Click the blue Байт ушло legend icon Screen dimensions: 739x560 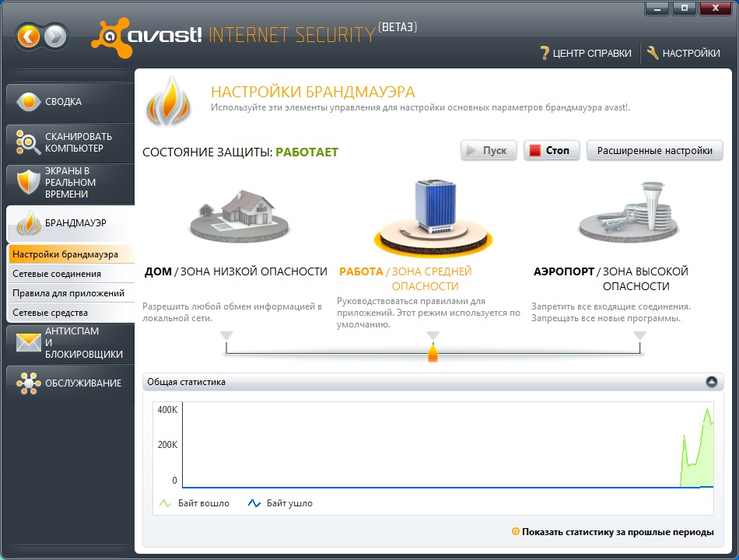(254, 503)
